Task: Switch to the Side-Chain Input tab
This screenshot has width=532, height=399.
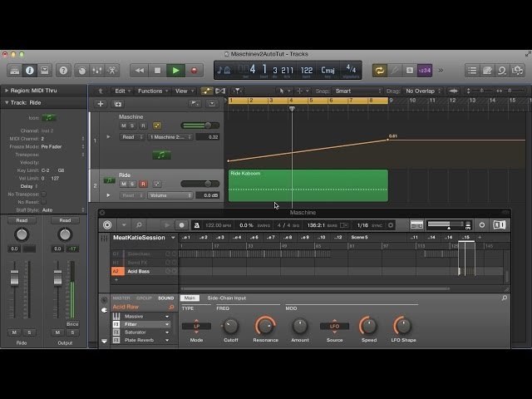Action: pos(227,298)
